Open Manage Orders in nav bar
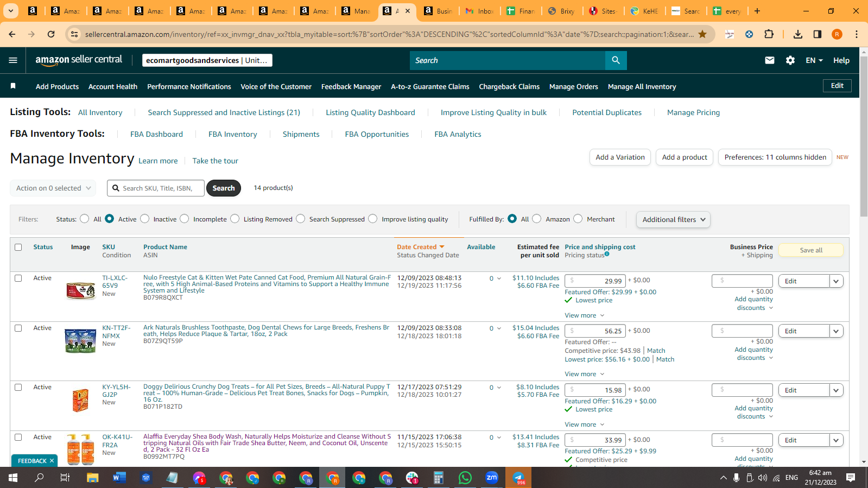The width and height of the screenshot is (868, 488). 574,86
